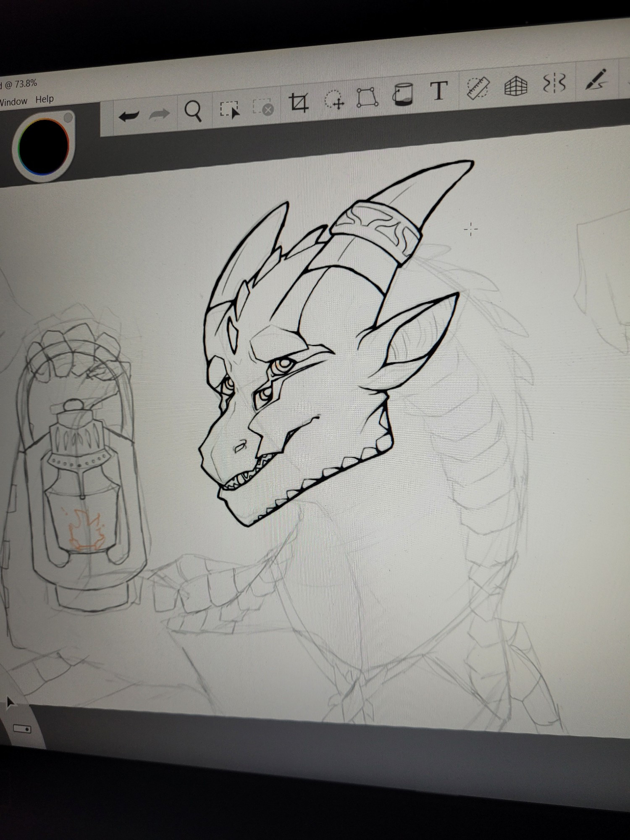The width and height of the screenshot is (630, 840).
Task: Toggle the Ruler guide tool
Action: tap(478, 87)
